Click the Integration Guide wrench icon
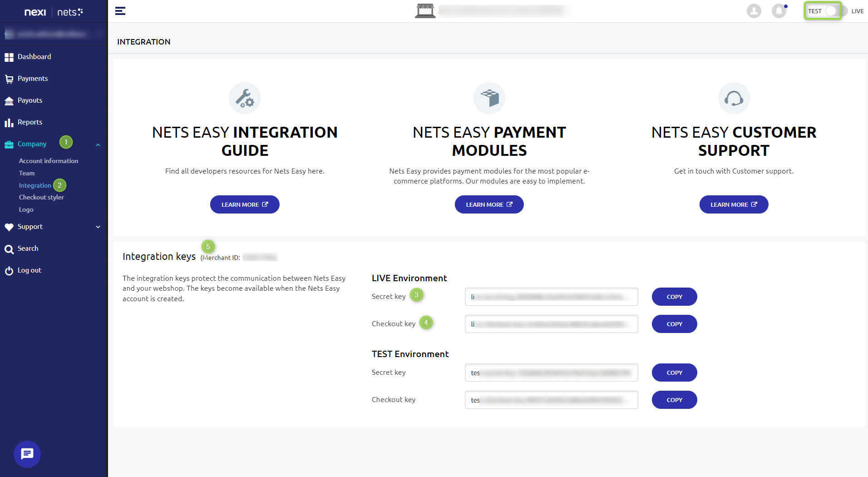This screenshot has width=868, height=477. click(245, 98)
